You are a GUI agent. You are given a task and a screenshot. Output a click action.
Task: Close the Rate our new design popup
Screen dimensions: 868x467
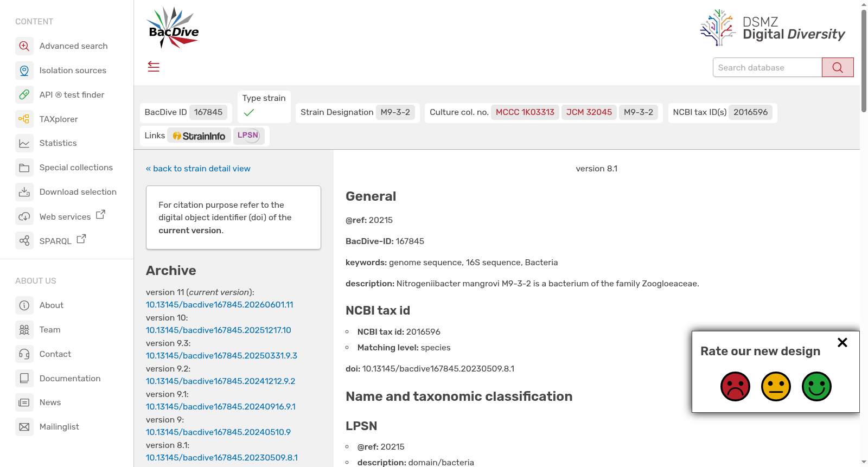843,342
